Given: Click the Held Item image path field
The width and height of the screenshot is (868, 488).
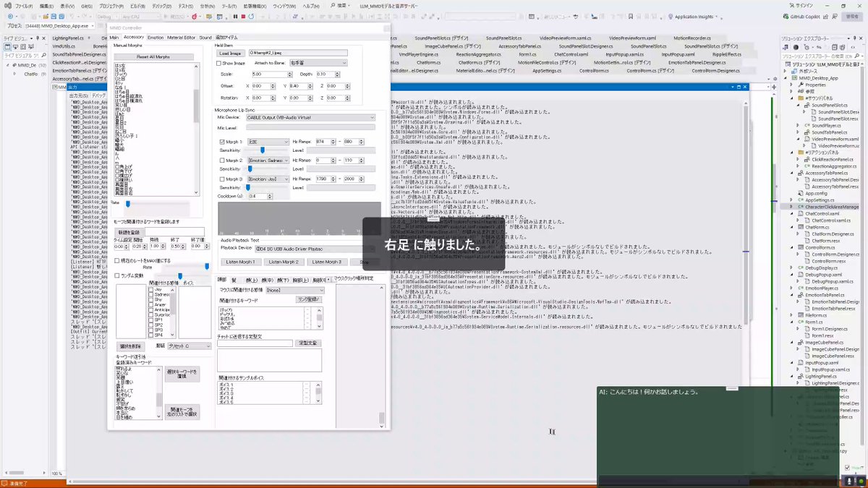Looking at the screenshot, I should coord(298,53).
